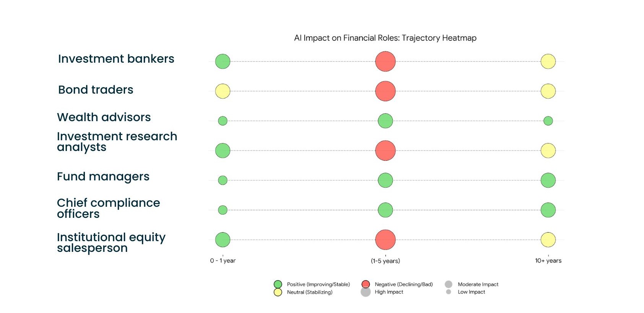The width and height of the screenshot is (644, 313).
Task: Select Chief compliance officers bubble at 0-1 year
Action: coord(223,210)
